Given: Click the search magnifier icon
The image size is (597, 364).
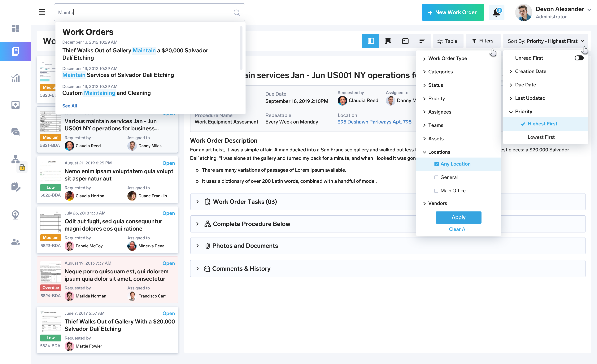Looking at the screenshot, I should tap(237, 12).
